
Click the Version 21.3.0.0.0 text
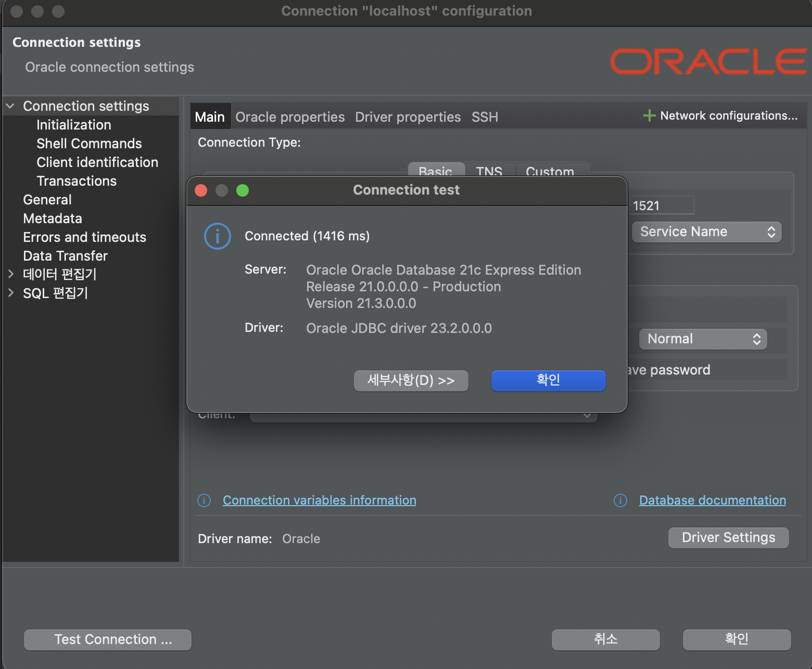click(x=361, y=303)
